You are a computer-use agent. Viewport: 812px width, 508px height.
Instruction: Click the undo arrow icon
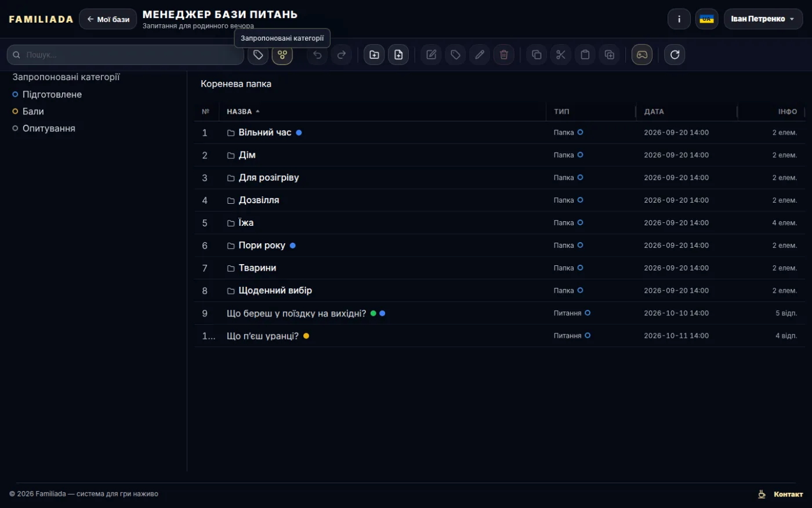[x=317, y=55]
